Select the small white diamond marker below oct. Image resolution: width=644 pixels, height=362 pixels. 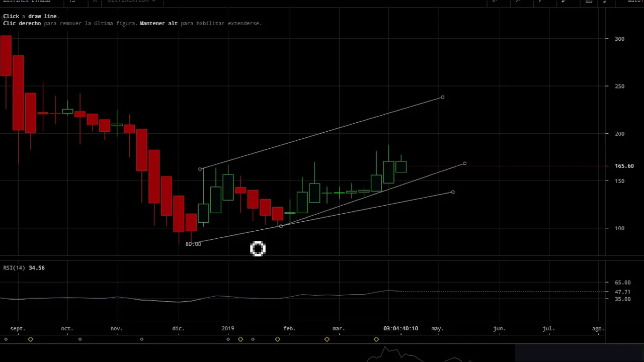(x=80, y=339)
